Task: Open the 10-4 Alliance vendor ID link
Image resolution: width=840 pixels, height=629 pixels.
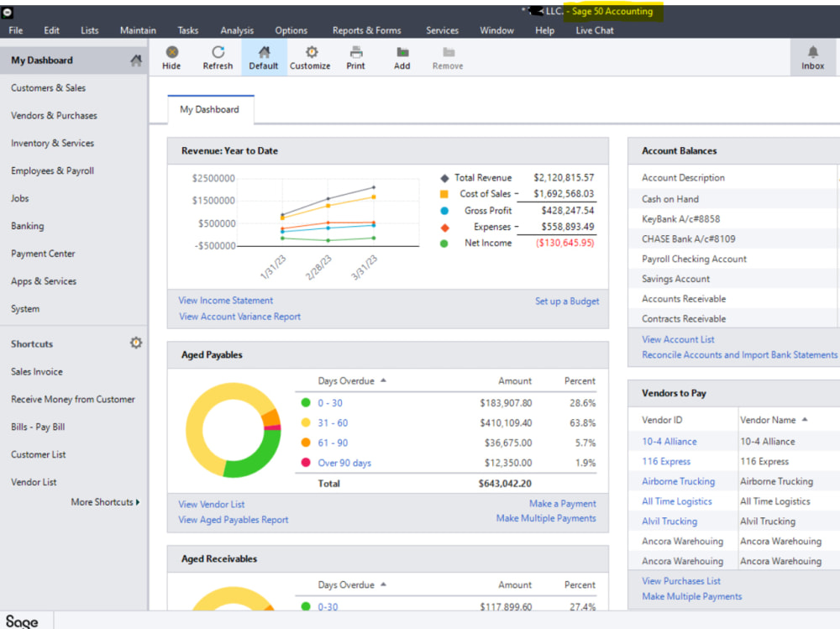Action: (x=669, y=442)
